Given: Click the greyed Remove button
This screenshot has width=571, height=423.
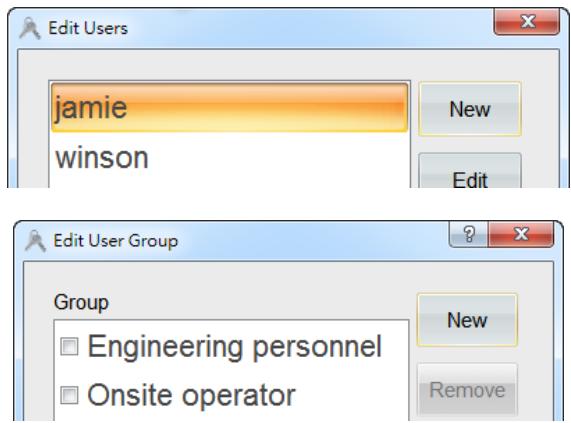Looking at the screenshot, I should (x=467, y=390).
